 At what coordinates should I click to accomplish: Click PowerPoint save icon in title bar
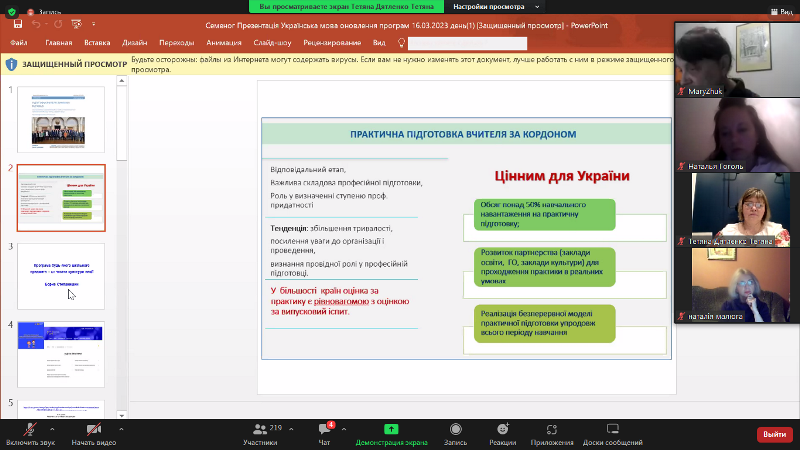tap(18, 24)
